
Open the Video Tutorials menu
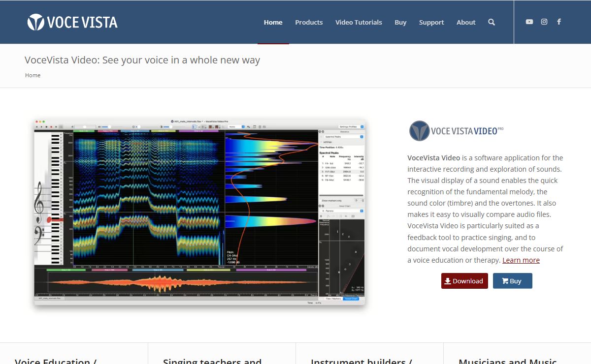tap(359, 22)
